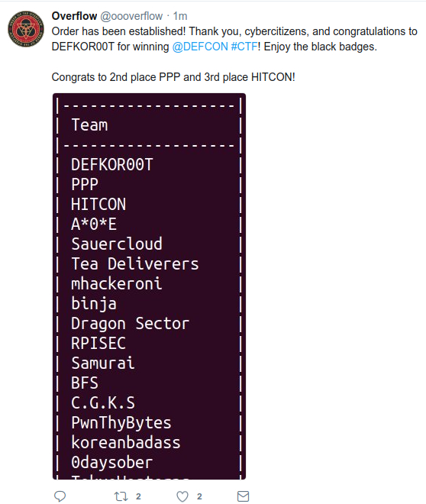Viewport: 426px width, 504px height.
Task: Click the retweet count number
Action: (x=138, y=496)
